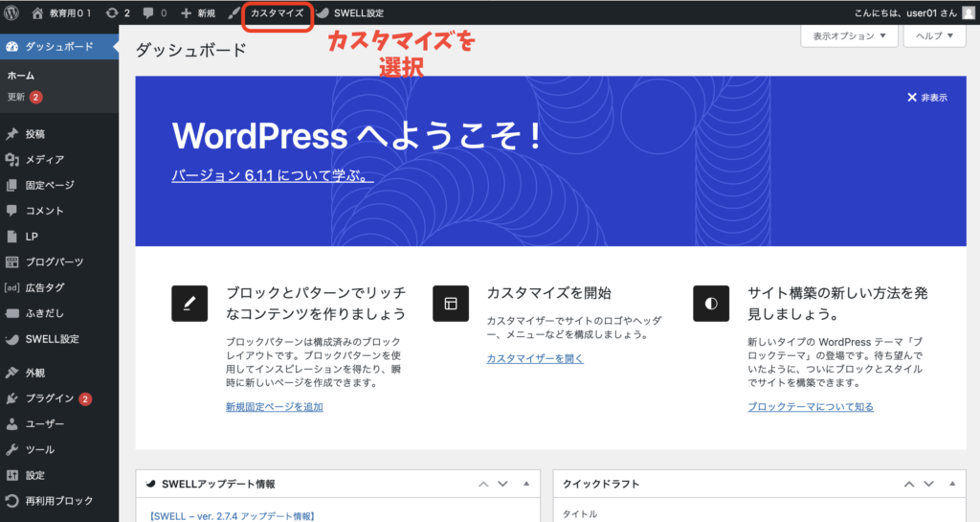Image resolution: width=980 pixels, height=522 pixels.
Task: Collapse the クイックドラフト panel
Action: (952, 484)
